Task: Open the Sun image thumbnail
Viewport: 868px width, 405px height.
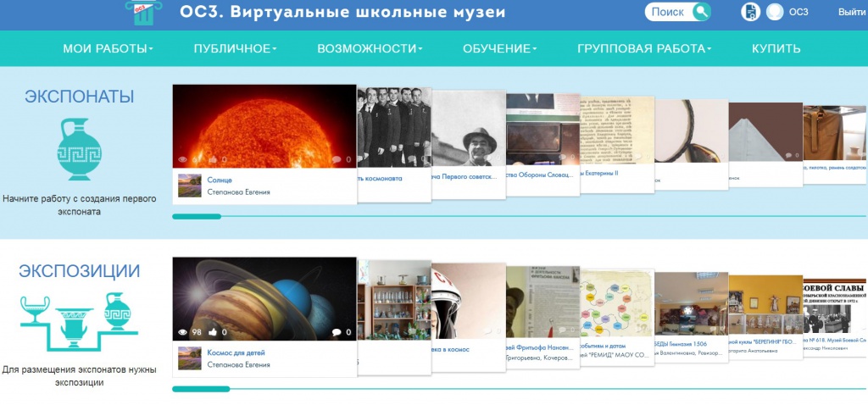Action: pyautogui.click(x=264, y=126)
